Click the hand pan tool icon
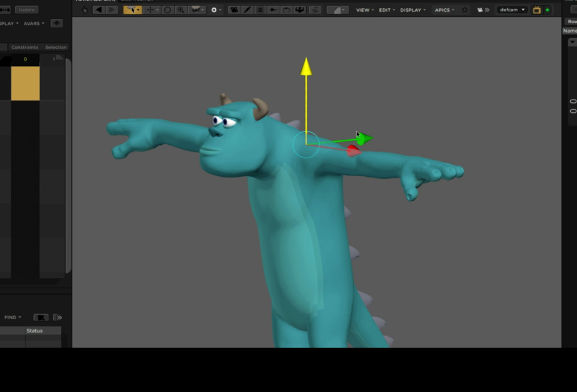Image resolution: width=577 pixels, height=392 pixels. click(x=85, y=10)
